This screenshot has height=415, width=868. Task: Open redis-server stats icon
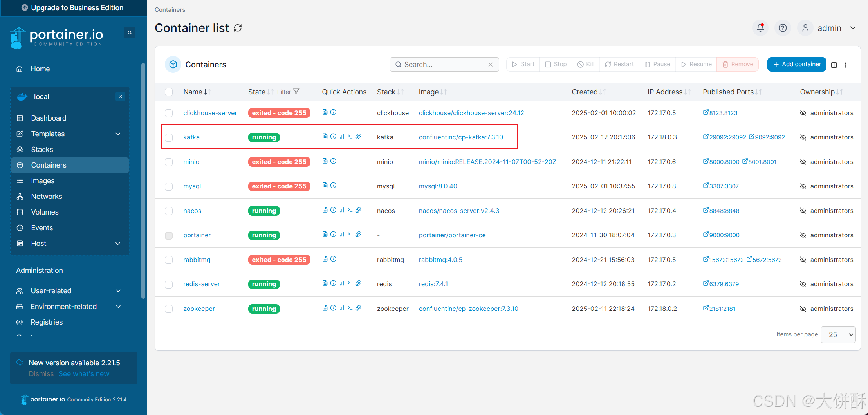tap(342, 283)
